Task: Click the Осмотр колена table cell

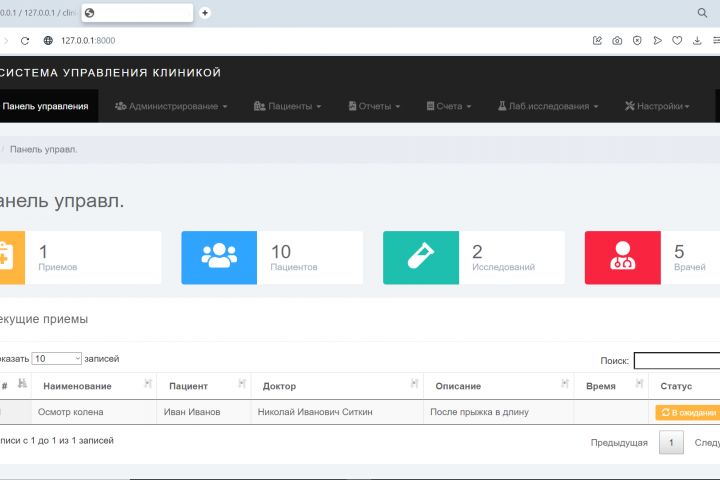Action: (94, 412)
